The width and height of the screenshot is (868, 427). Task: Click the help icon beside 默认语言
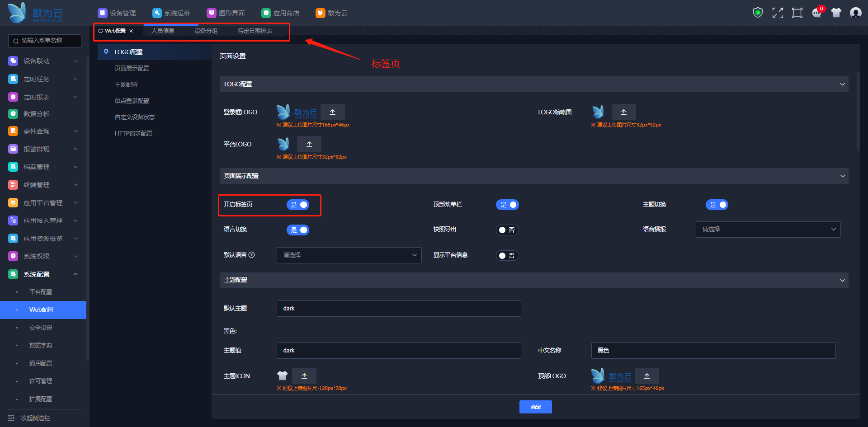(252, 255)
